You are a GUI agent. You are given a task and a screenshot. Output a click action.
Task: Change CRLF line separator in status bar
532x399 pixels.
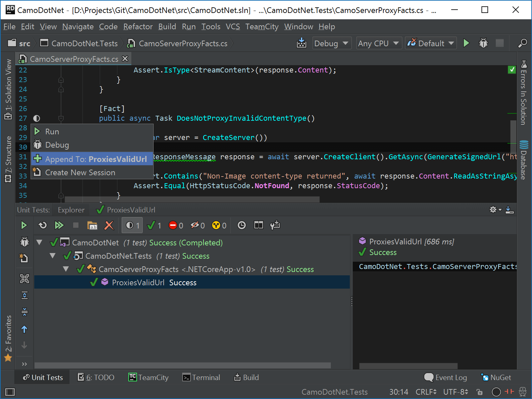pos(426,392)
